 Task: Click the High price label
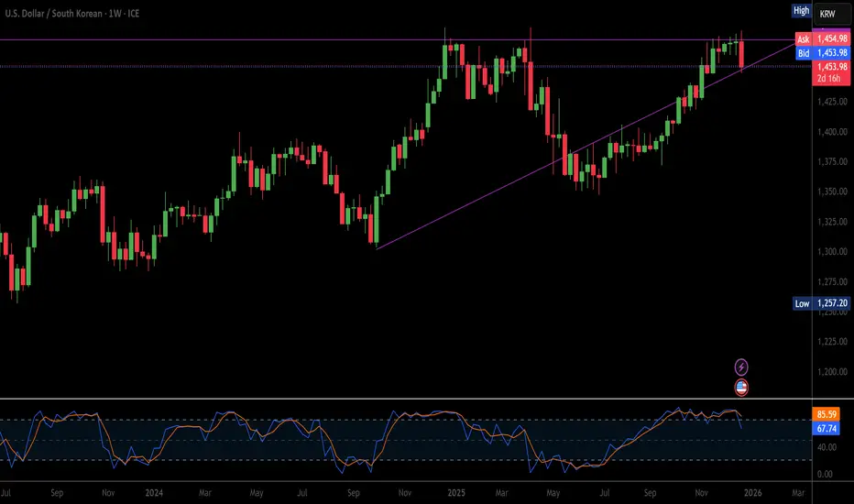(801, 10)
